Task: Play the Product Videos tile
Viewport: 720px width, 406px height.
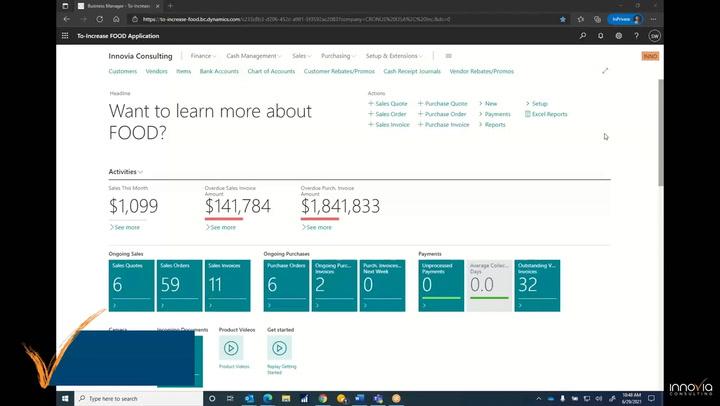Action: tap(231, 347)
